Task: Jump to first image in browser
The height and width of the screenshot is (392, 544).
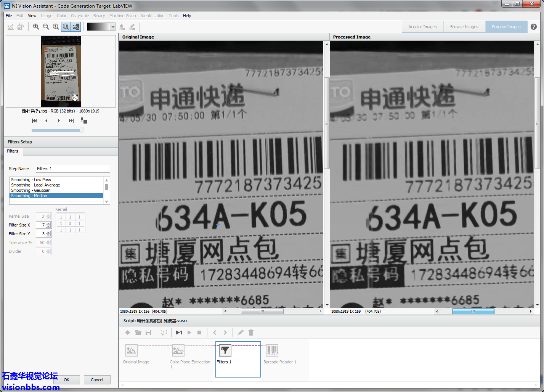Action: 34,120
